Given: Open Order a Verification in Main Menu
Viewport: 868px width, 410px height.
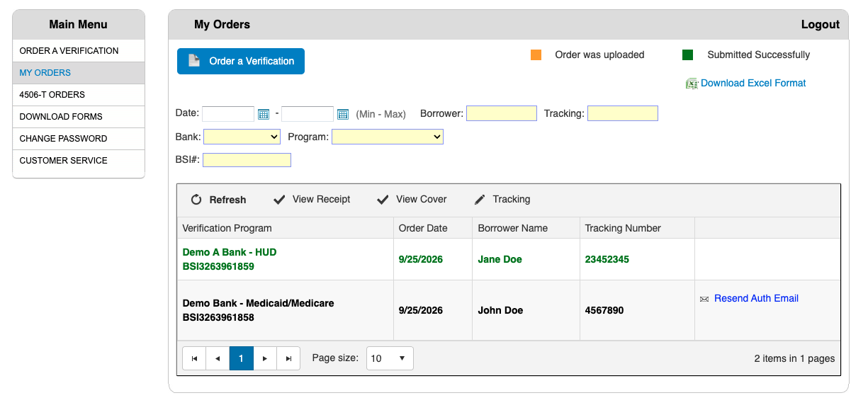Looking at the screenshot, I should coord(79,51).
